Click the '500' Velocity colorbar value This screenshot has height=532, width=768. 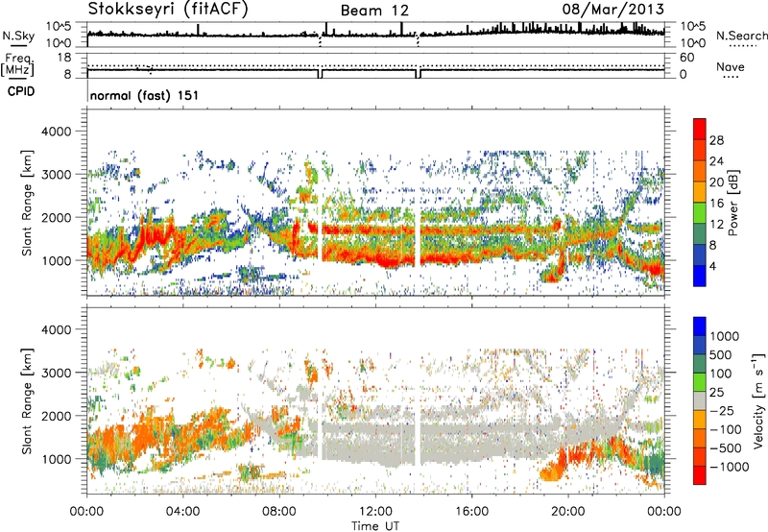[x=720, y=354]
